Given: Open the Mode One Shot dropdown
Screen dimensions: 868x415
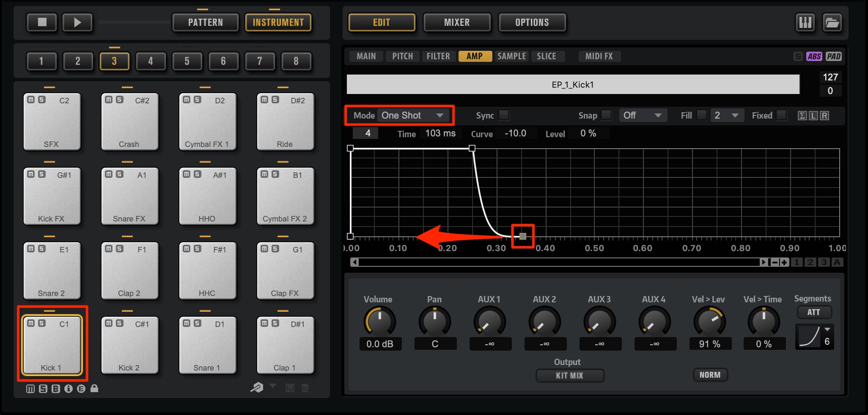Looking at the screenshot, I should [x=412, y=115].
